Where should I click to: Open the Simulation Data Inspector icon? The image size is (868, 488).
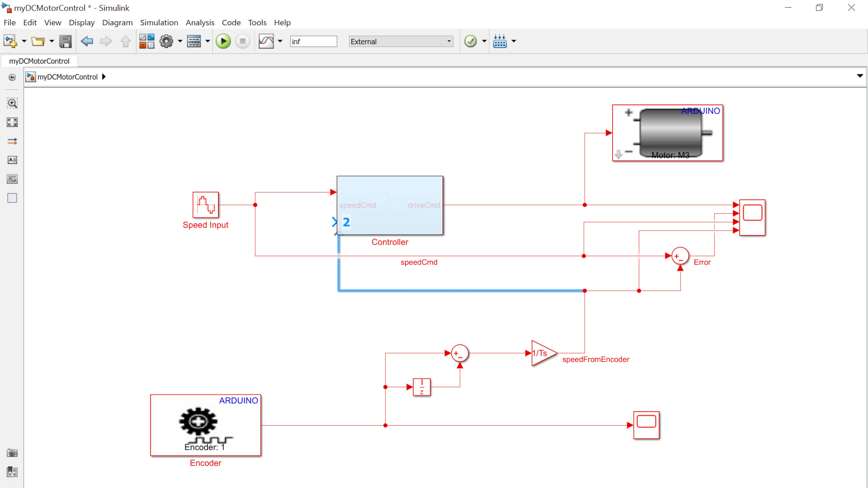[x=266, y=41]
